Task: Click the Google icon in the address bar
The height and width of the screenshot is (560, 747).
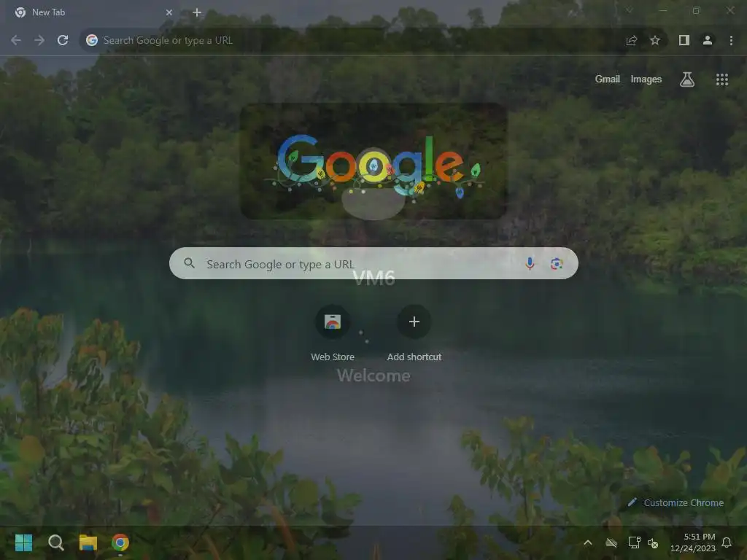Action: 92,41
